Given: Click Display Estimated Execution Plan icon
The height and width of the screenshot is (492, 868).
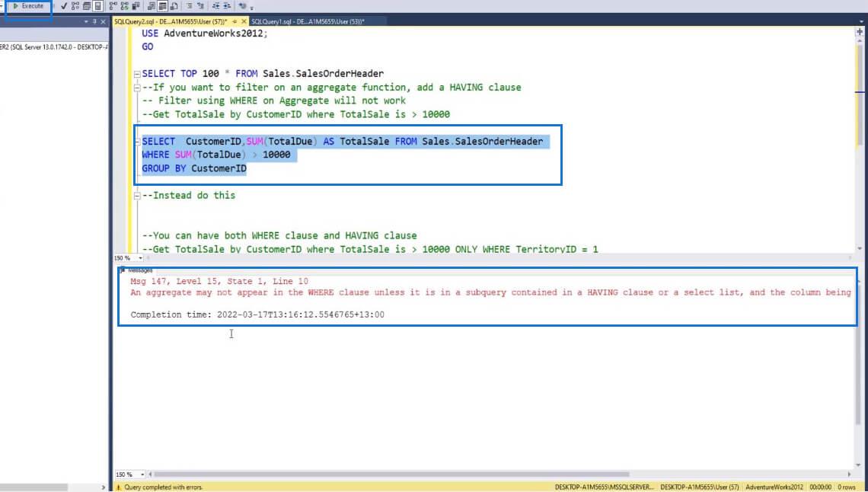Looking at the screenshot, I should click(75, 6).
